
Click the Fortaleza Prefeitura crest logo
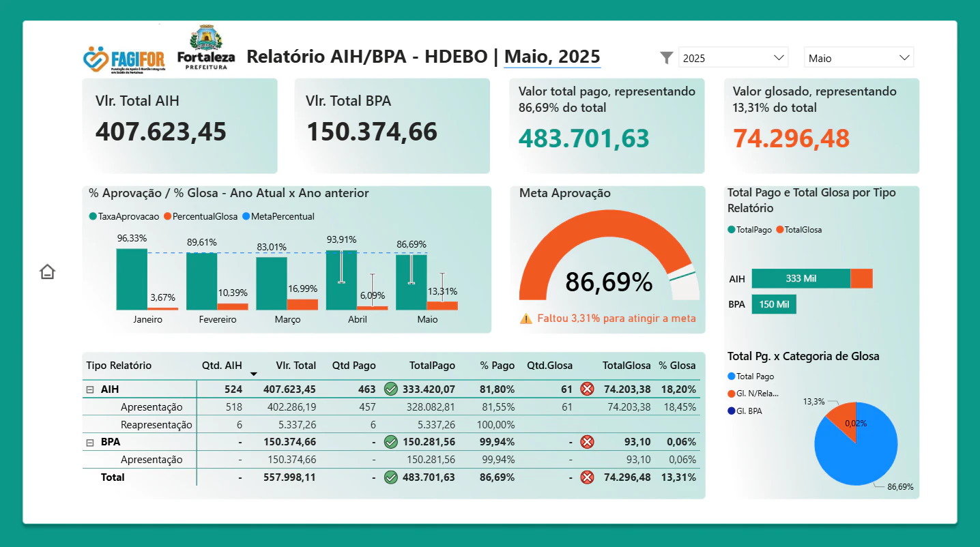(x=206, y=46)
